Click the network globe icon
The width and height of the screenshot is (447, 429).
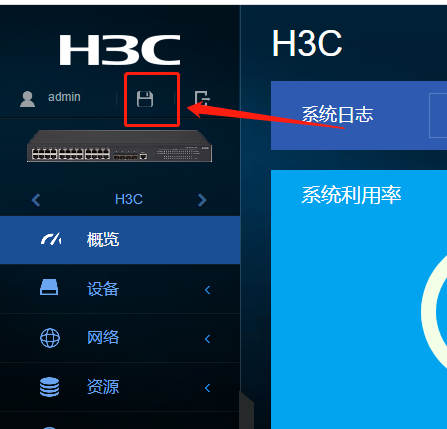tap(50, 338)
